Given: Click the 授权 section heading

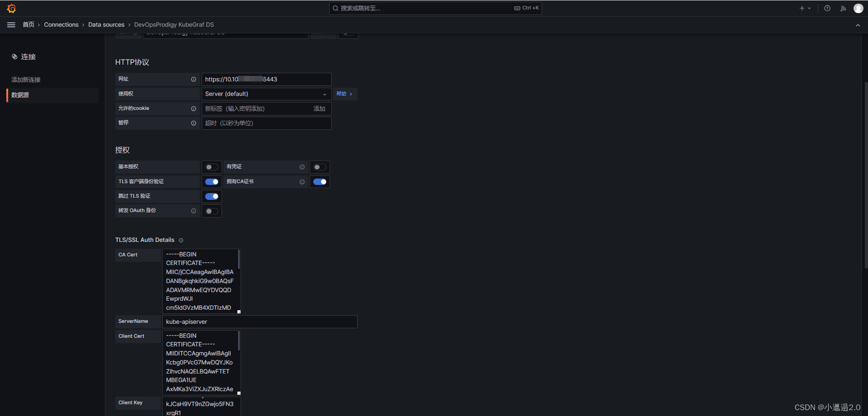Looking at the screenshot, I should (x=123, y=150).
